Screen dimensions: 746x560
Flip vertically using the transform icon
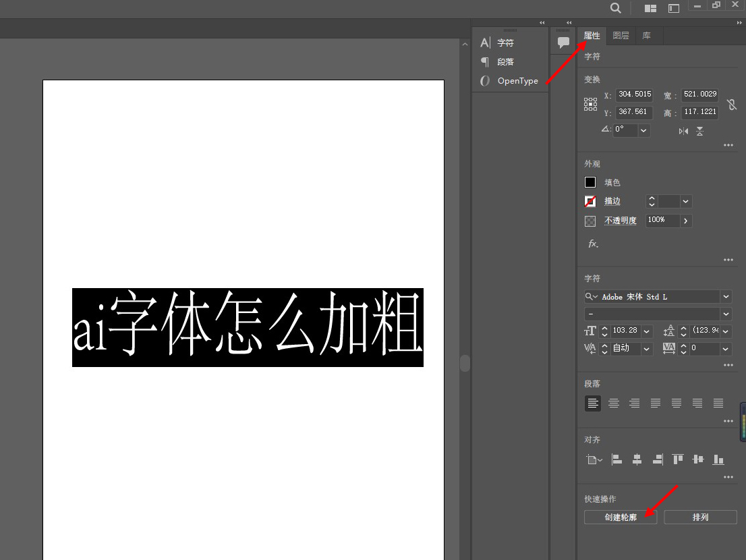click(x=699, y=131)
